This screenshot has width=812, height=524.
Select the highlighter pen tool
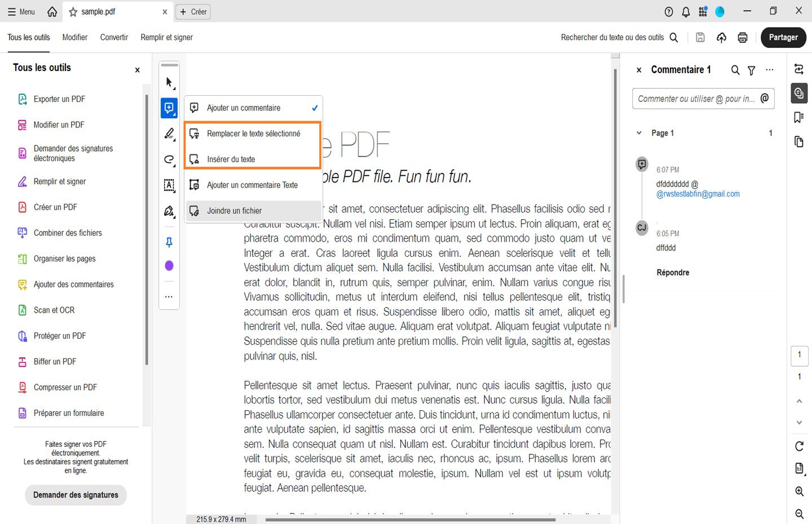[169, 134]
